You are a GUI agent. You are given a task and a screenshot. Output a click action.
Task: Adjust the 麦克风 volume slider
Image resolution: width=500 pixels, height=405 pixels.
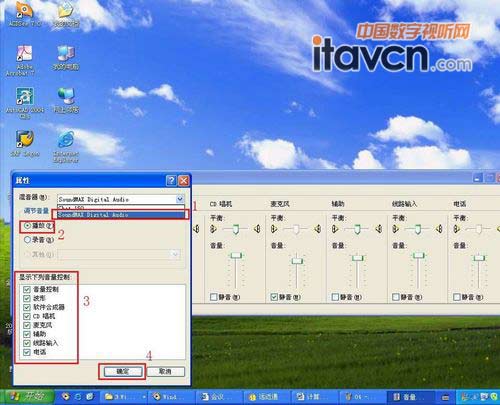pyautogui.click(x=297, y=261)
